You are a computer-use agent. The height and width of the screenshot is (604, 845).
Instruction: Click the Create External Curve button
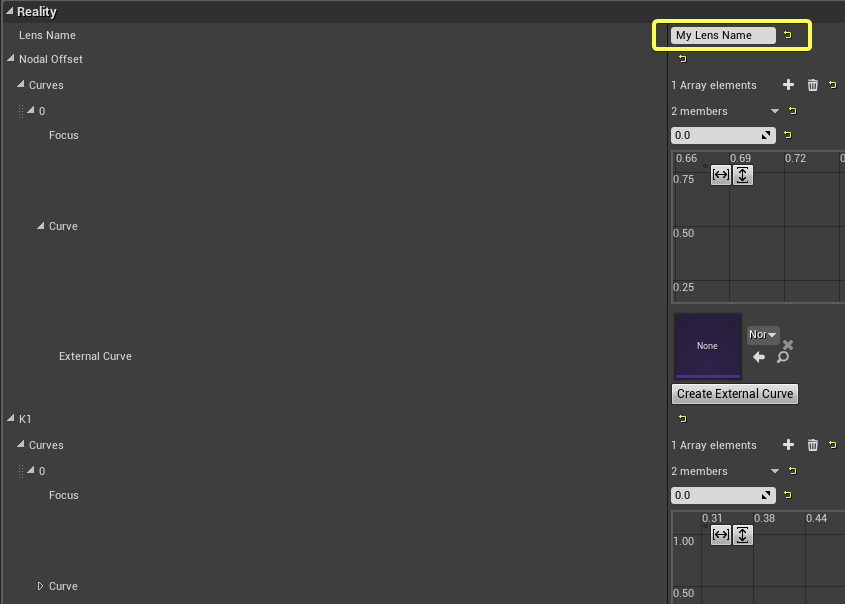735,394
